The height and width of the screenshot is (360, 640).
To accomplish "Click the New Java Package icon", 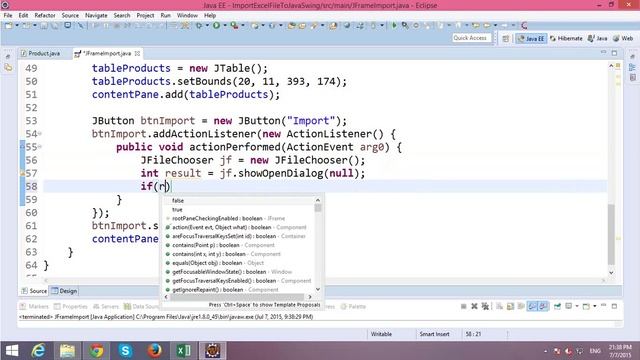I will [255, 25].
